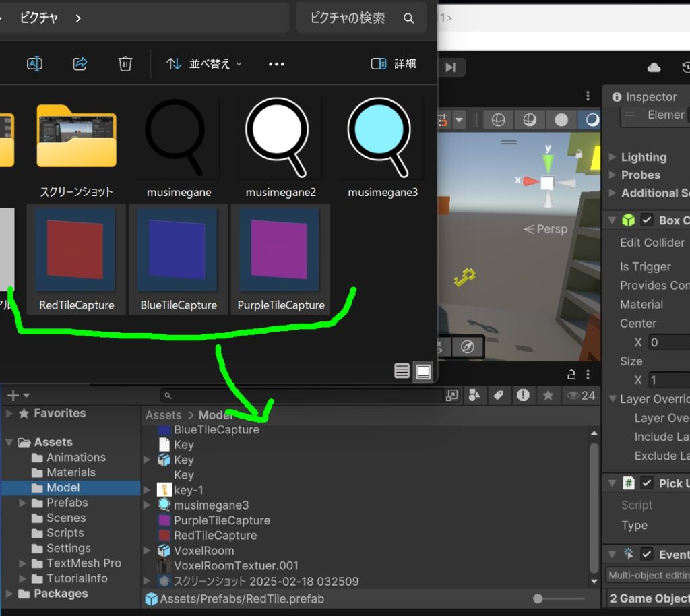Click Search by Label tag icon
The height and width of the screenshot is (616, 690).
[x=498, y=395]
